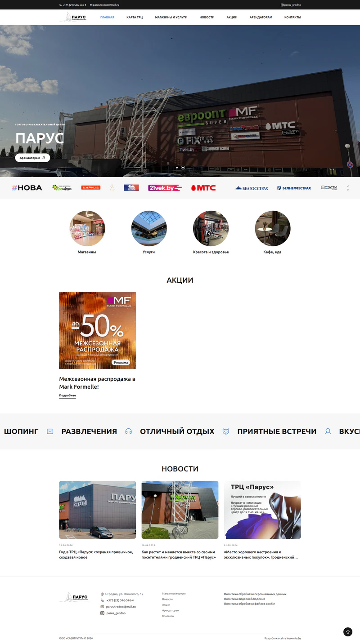Click the Белнефтестрах logo
Screen dimensions: 360x644
tap(294, 188)
